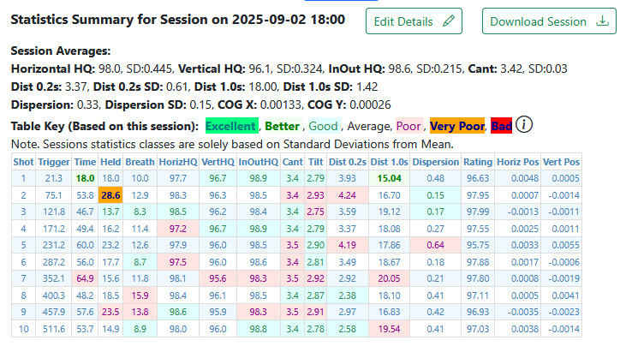Click the Dispersion column header

tap(435, 161)
